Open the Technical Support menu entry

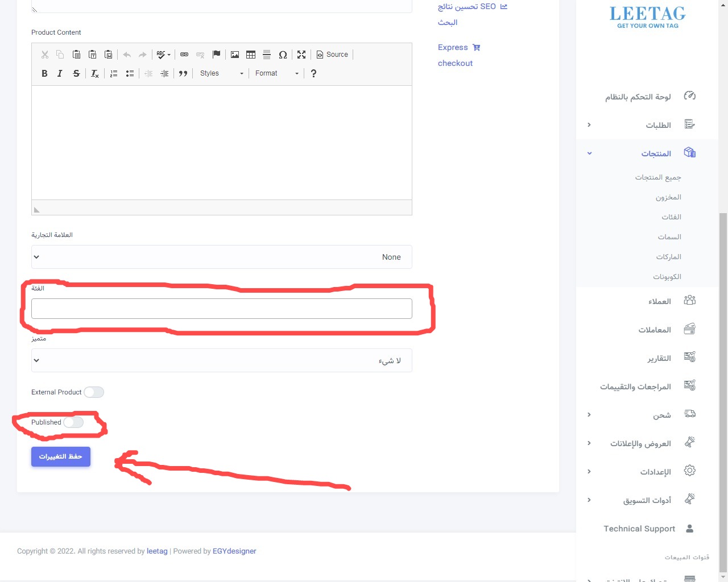click(x=639, y=529)
